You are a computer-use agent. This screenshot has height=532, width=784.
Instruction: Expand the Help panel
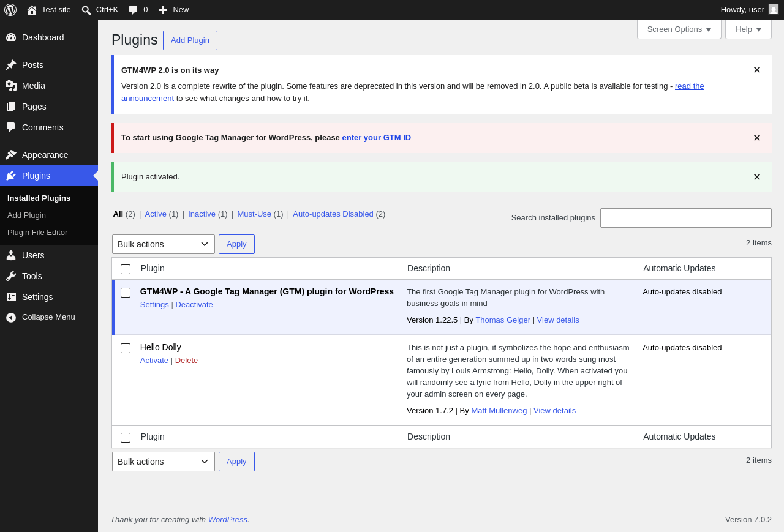(x=748, y=29)
